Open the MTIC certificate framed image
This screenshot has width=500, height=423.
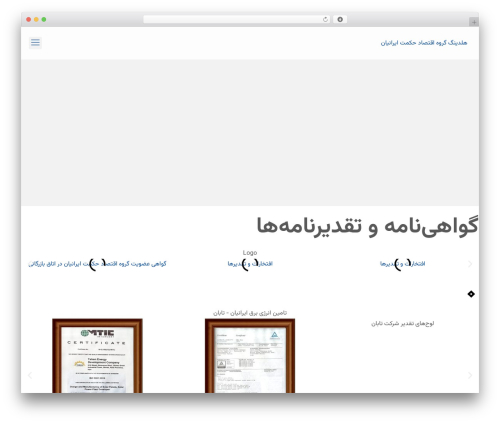pyautogui.click(x=97, y=356)
